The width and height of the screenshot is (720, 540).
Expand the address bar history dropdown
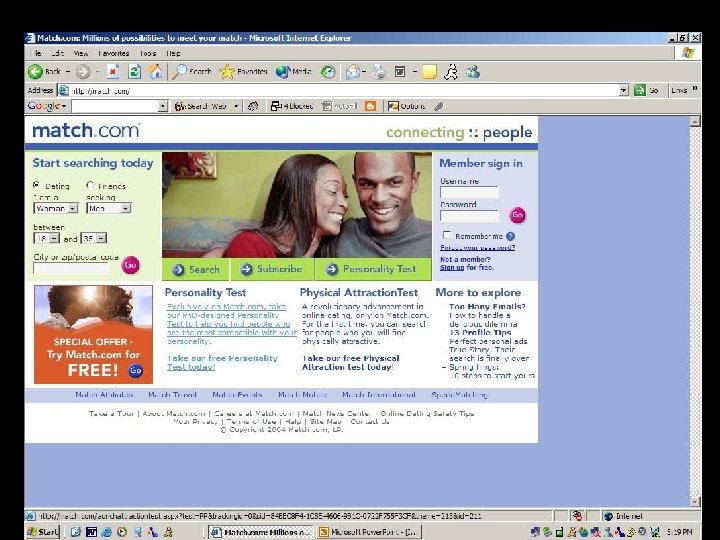(x=623, y=90)
